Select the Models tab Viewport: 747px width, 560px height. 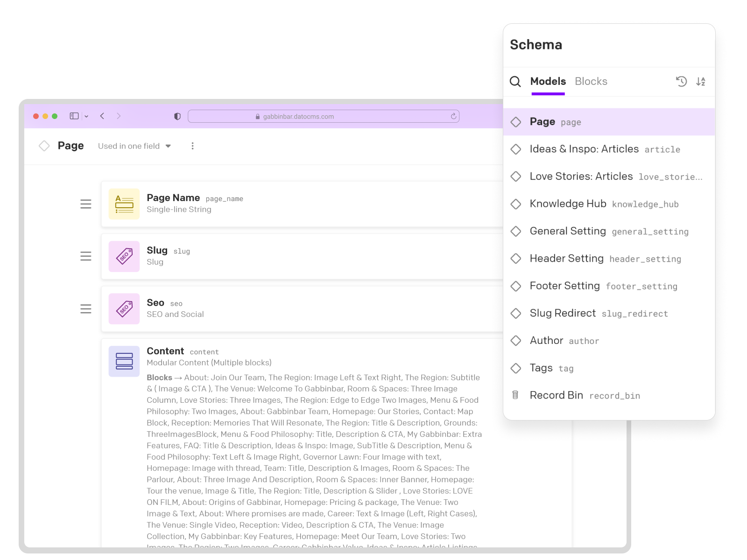(548, 81)
